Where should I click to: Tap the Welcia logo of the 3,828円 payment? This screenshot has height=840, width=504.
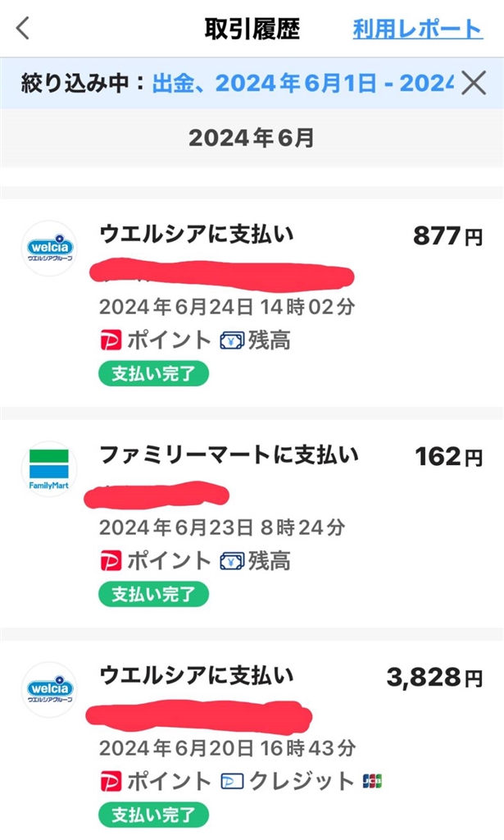(x=49, y=689)
